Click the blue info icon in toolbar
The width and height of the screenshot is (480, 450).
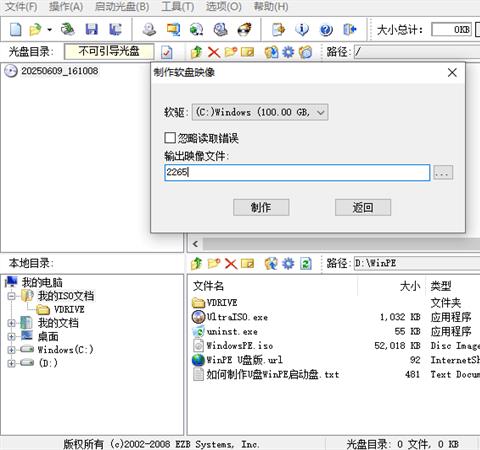[302, 30]
